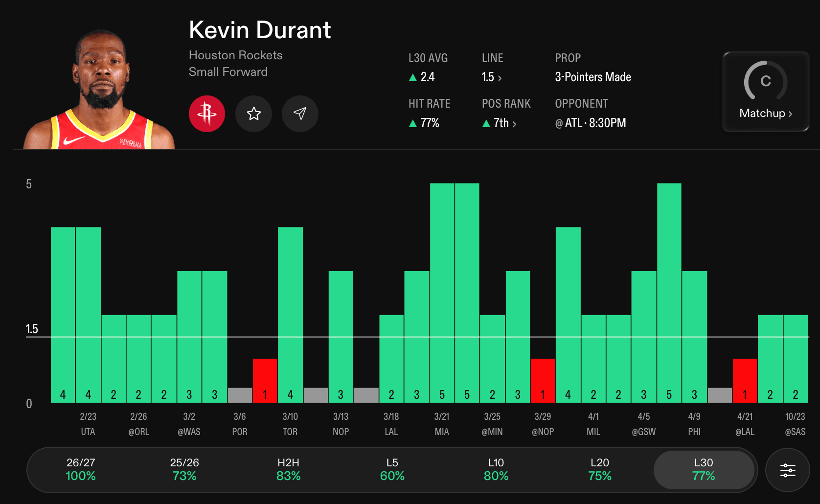Click the 3/2 @WAS date label
This screenshot has height=504, width=820.
tap(189, 424)
